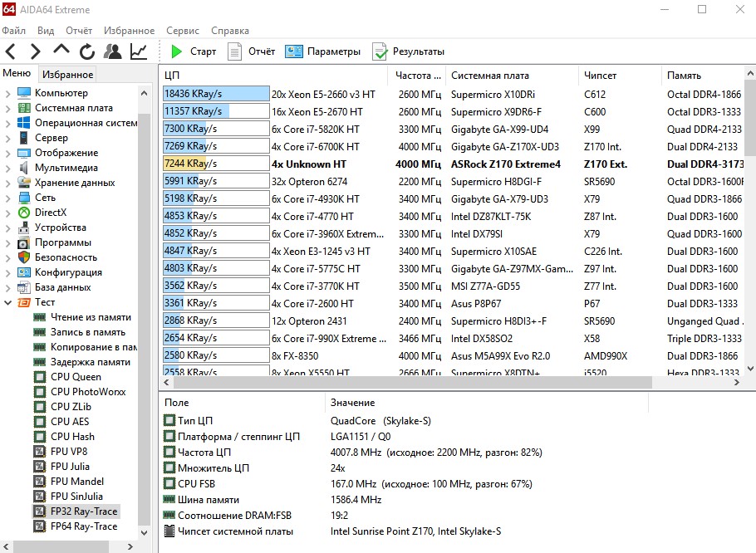Collapse the Тест tree node
The height and width of the screenshot is (553, 756).
tap(7, 302)
